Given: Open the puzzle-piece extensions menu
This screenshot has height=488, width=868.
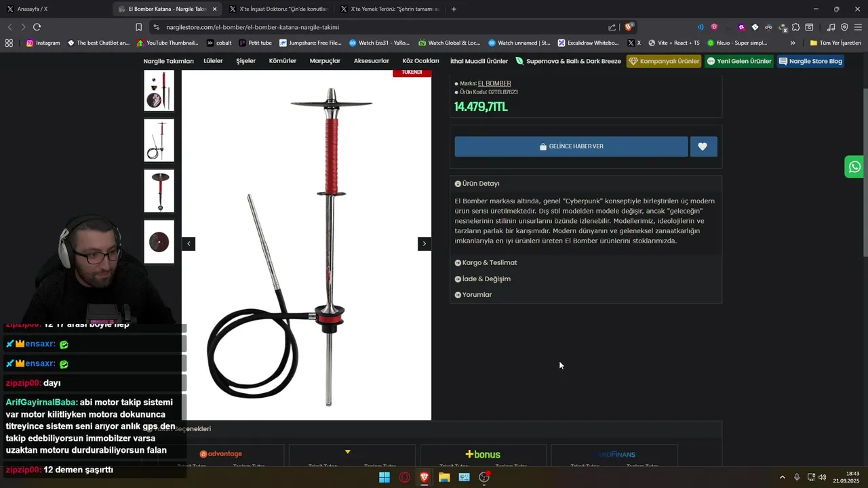Looking at the screenshot, I should [x=795, y=27].
